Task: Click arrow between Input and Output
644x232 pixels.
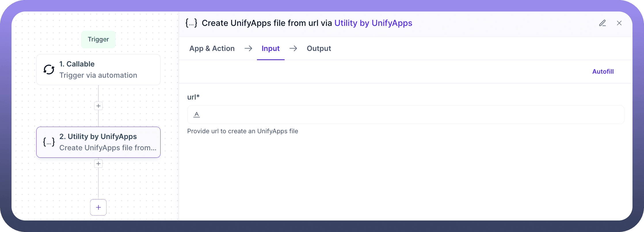Action: click(293, 48)
